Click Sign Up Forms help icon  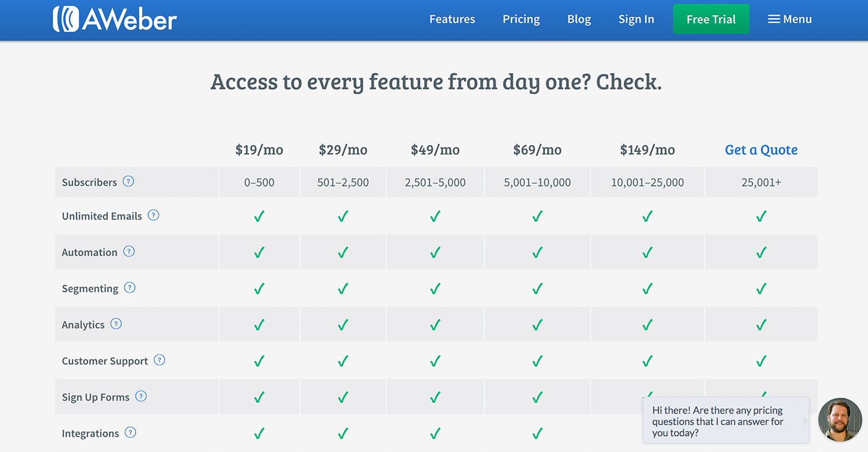[x=141, y=396]
